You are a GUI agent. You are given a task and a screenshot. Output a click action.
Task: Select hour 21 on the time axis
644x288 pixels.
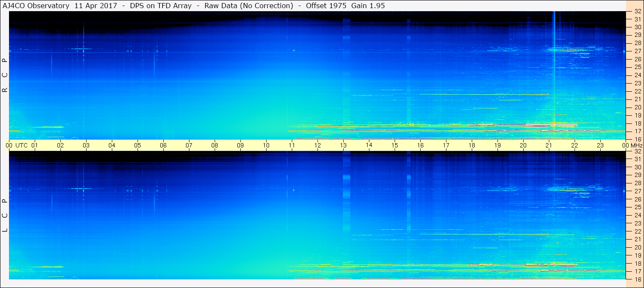click(549, 145)
